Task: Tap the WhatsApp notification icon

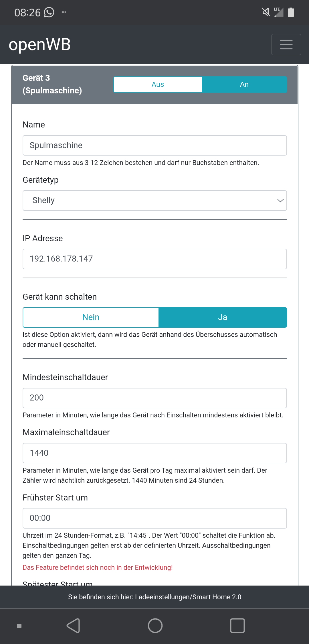Action: [49, 12]
